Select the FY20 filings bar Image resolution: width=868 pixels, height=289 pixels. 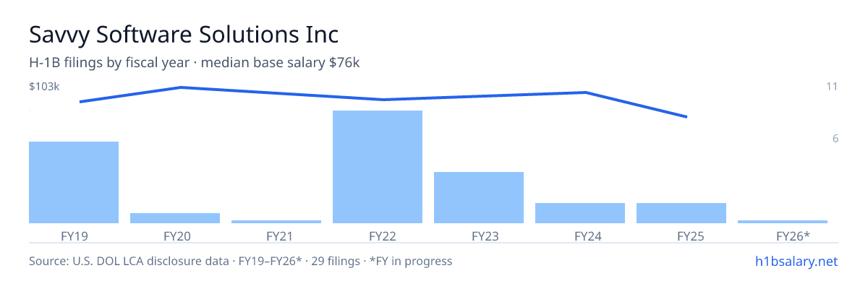pyautogui.click(x=175, y=218)
